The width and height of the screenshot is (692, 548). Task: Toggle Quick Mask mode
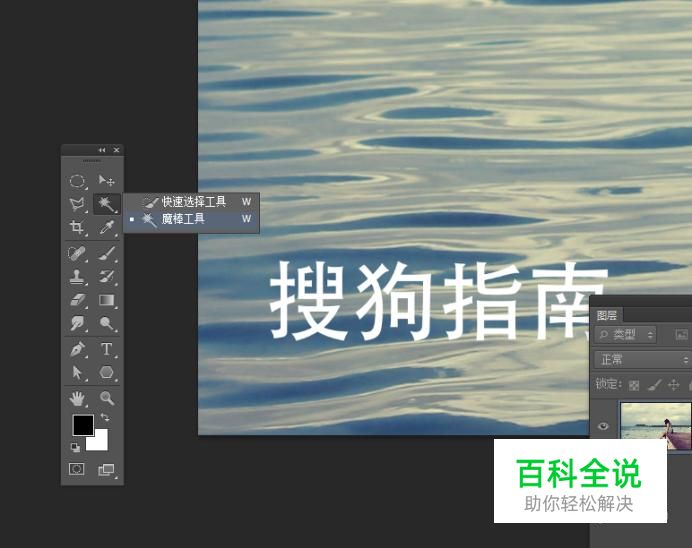pos(76,469)
